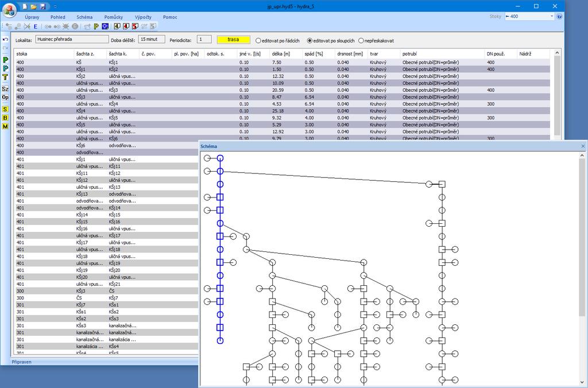Open a file via folder icon

click(34, 6)
